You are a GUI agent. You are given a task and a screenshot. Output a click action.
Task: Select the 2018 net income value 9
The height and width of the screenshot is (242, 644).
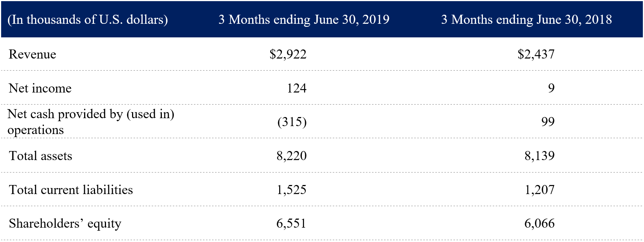click(551, 88)
